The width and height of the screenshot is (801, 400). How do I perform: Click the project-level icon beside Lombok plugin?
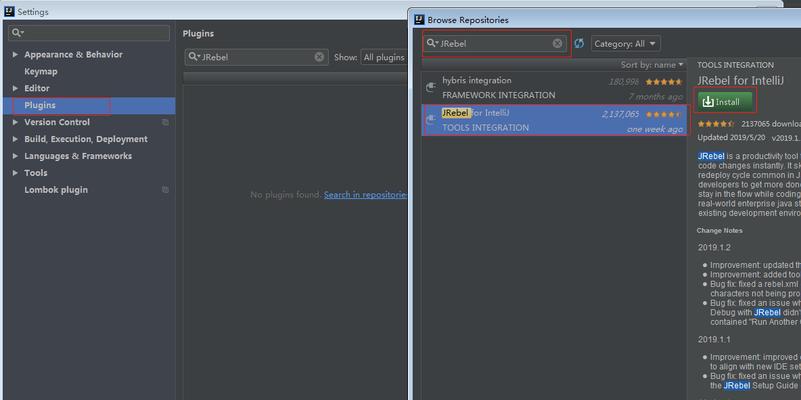point(165,190)
